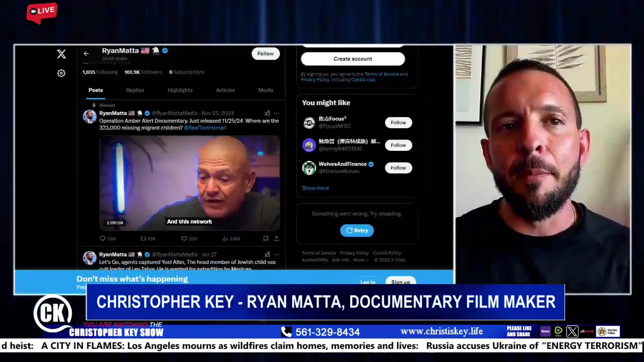Click Log in in the bottom bar
Image resolution: width=644 pixels, height=362 pixels.
[x=368, y=282]
